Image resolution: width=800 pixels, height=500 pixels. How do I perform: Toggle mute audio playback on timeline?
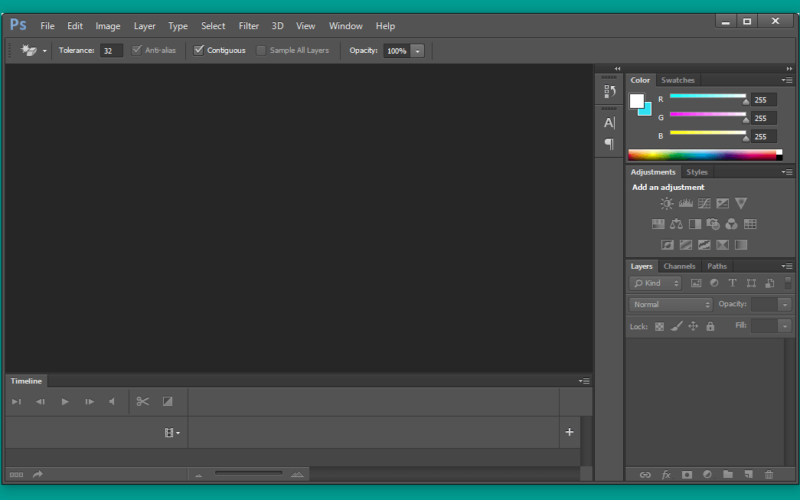click(112, 402)
